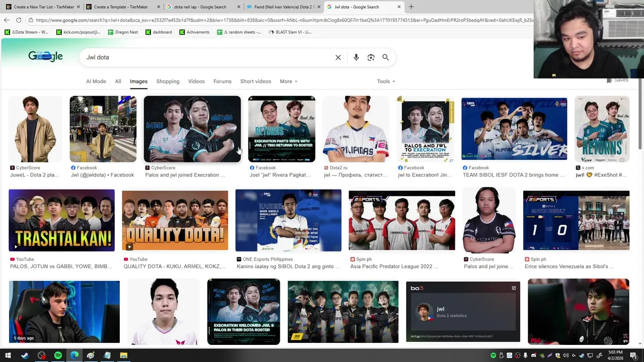This screenshot has height=362, width=644.
Task: Click the Google doodle logo
Action: click(x=45, y=56)
